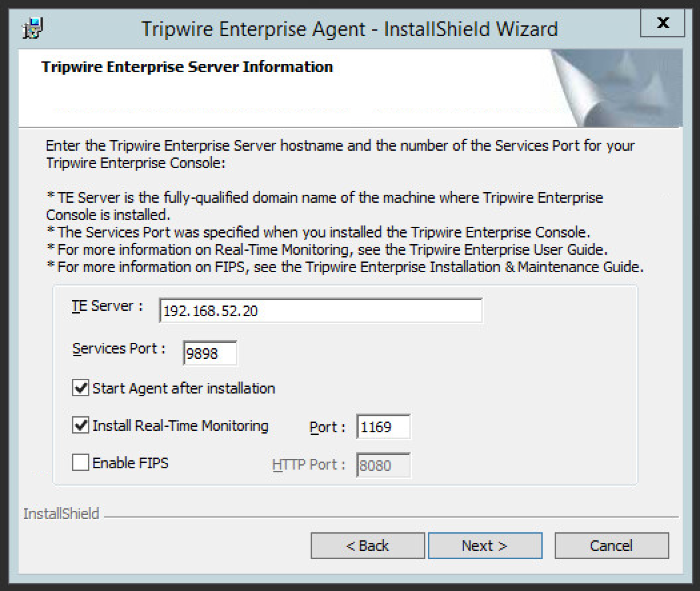Go to the previous step with Back
Screen dimensions: 700x591
pos(367,546)
